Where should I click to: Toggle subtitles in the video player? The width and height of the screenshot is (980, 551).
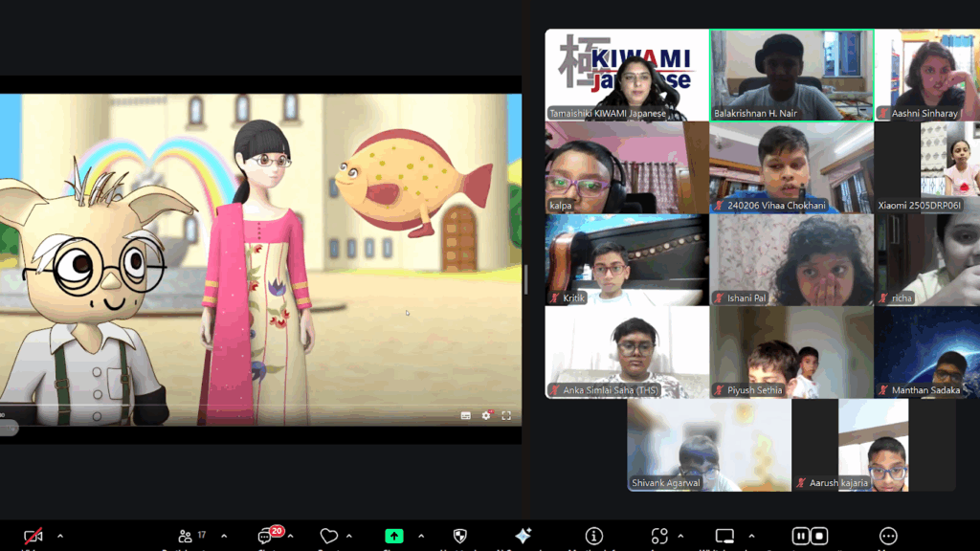(466, 415)
